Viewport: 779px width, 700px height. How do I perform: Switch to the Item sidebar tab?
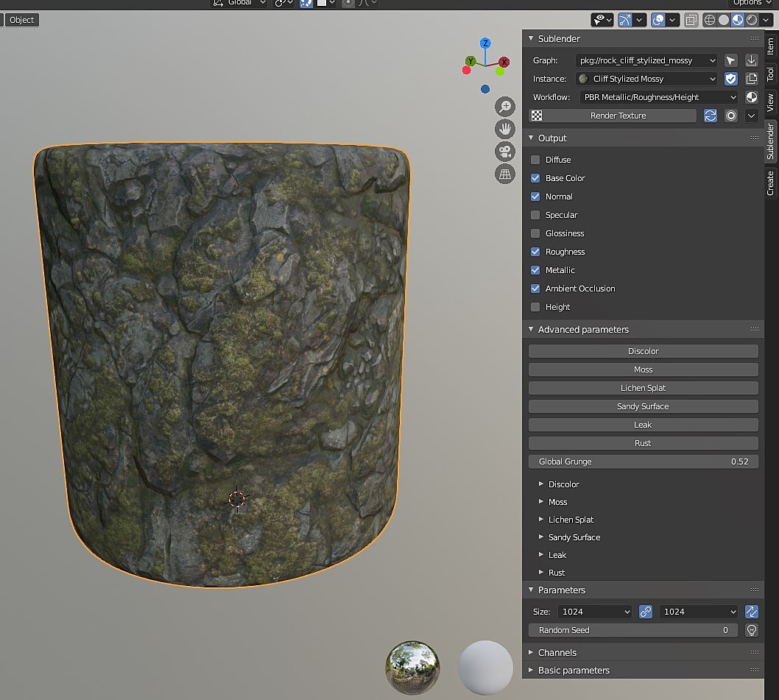[x=770, y=45]
